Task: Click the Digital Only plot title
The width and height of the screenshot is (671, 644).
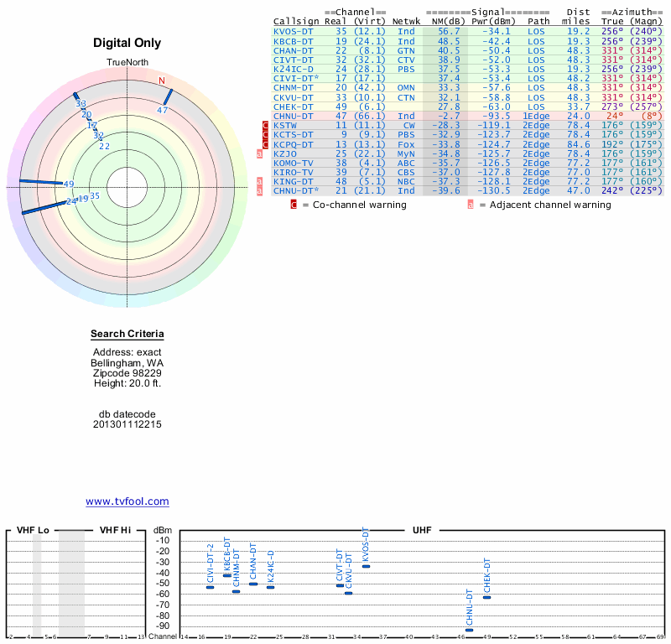Action: (127, 44)
